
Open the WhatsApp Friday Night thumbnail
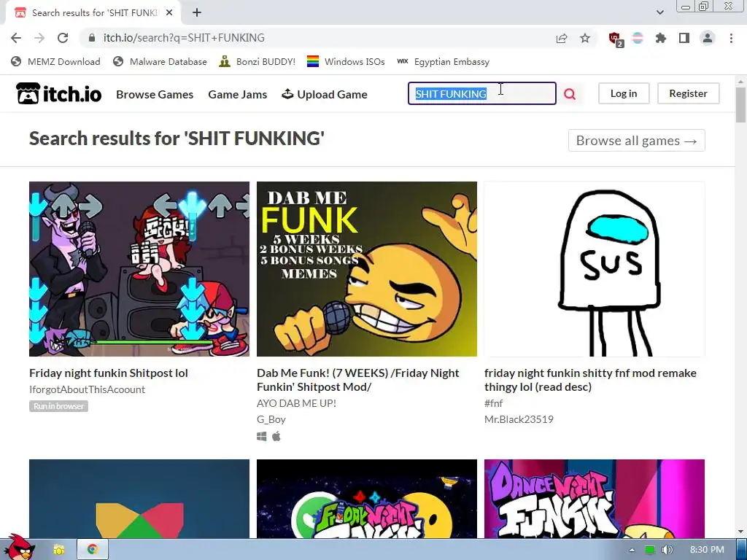(x=367, y=499)
